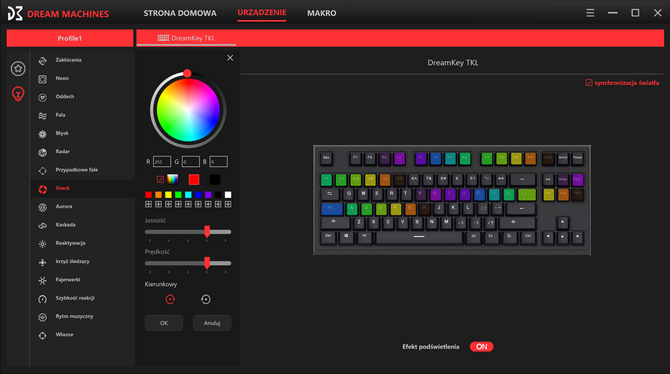This screenshot has height=374, width=670.
Task: Toggle the synchronizacja światła checkbox
Action: point(589,82)
